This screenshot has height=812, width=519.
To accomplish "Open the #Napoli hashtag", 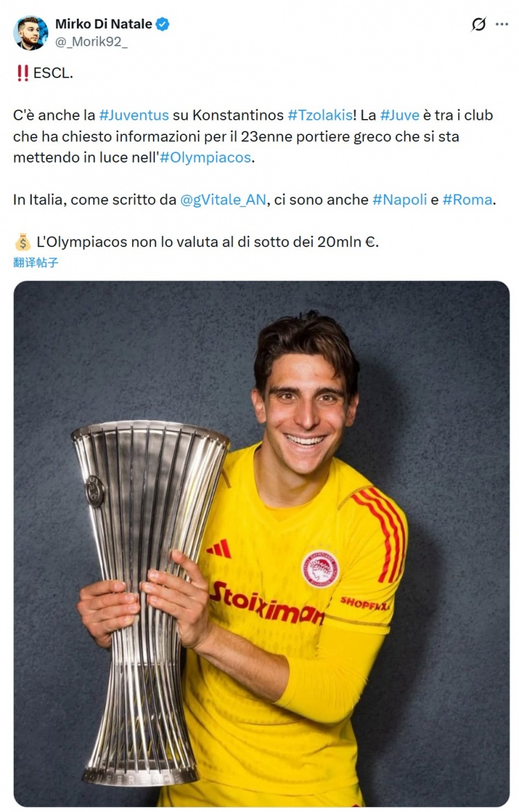I will [400, 200].
